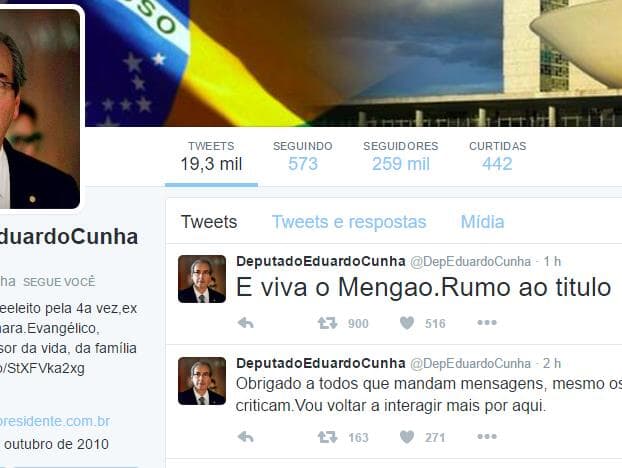
Task: Reply to the "Obrigado a todos" tweet
Action: 246,437
